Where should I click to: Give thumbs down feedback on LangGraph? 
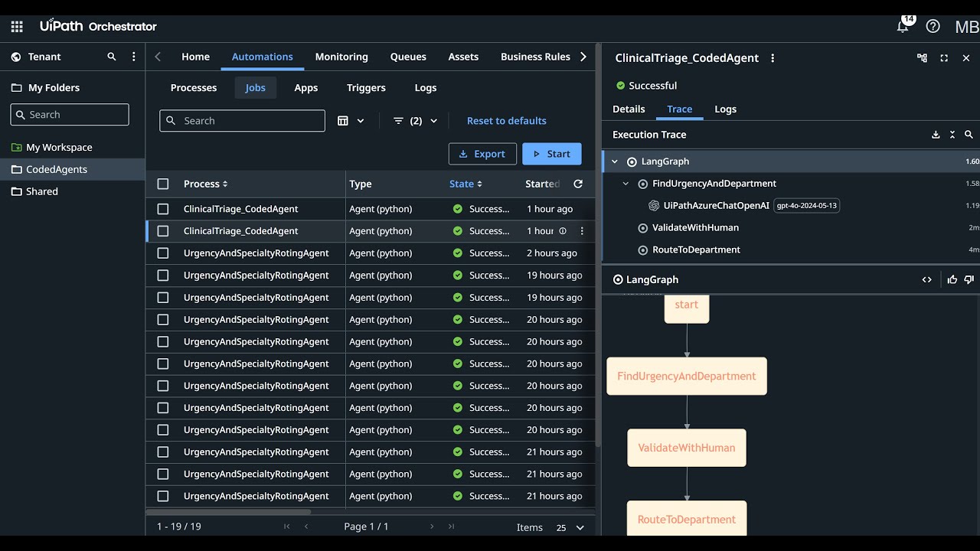coord(969,280)
